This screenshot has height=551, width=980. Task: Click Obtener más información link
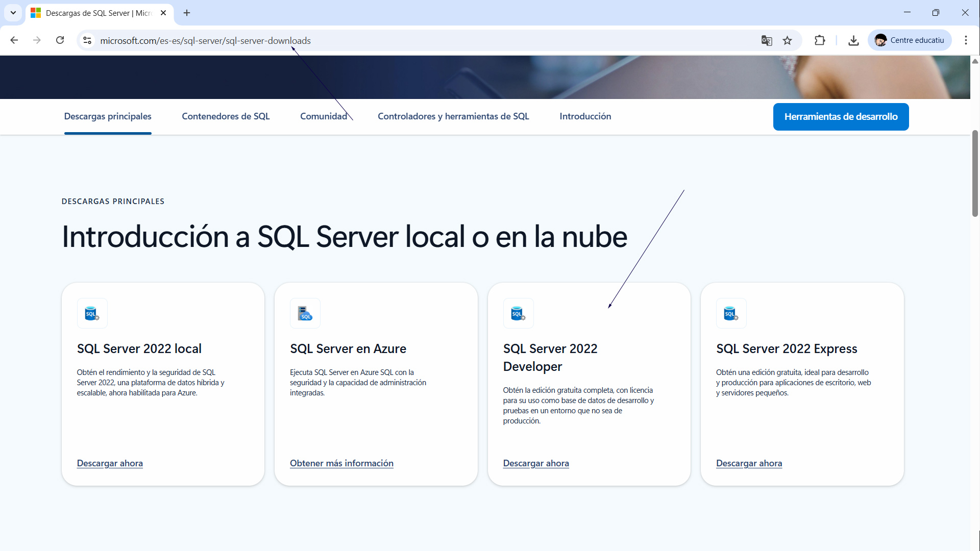[x=341, y=463]
